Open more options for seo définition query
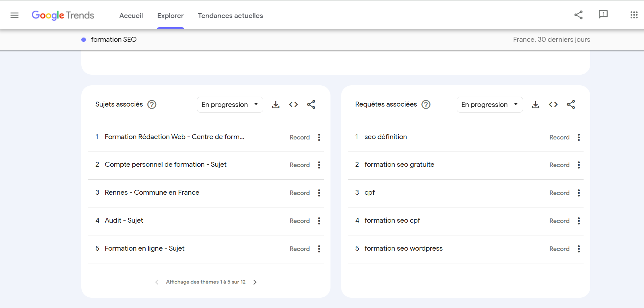 click(579, 137)
